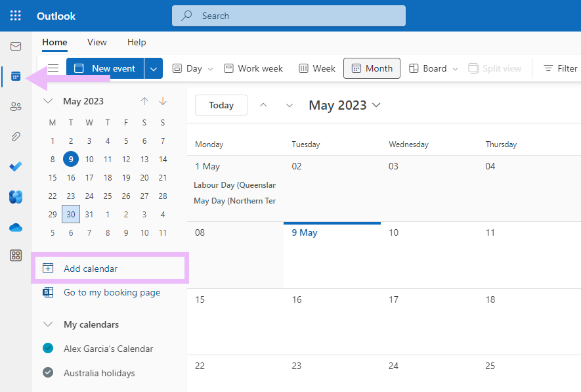Click the teal dot beside Alex Garcia's Calendar
Viewport: 581px width, 392px height.
click(x=48, y=349)
